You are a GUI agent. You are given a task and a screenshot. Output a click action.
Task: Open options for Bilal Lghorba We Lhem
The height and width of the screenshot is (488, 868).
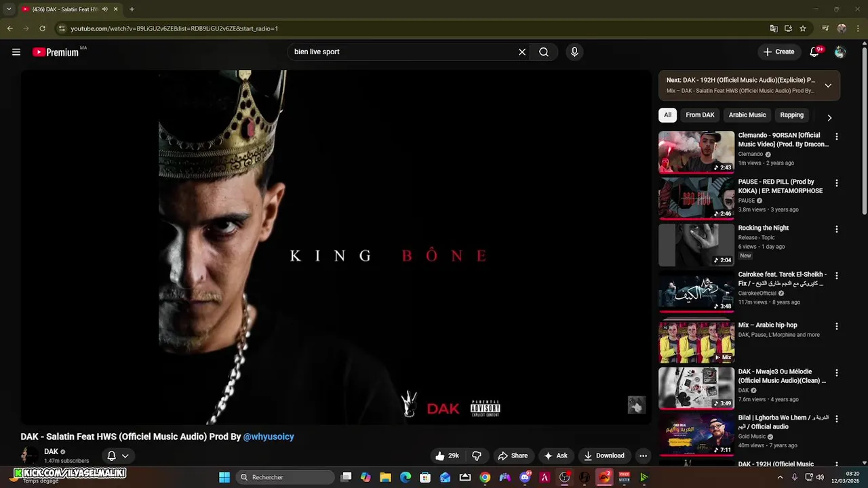pos(836,419)
